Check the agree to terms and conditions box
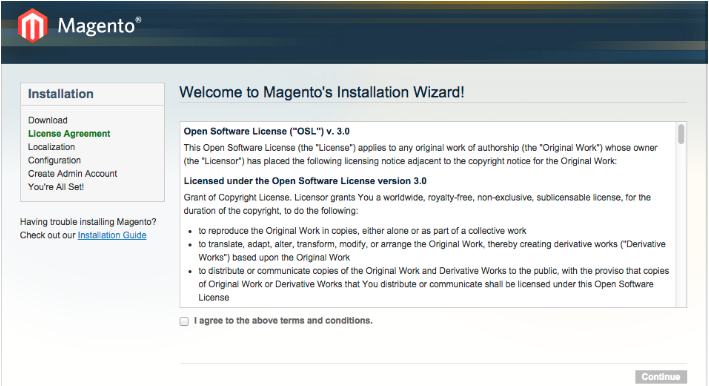Image resolution: width=709 pixels, height=386 pixels. 184,321
